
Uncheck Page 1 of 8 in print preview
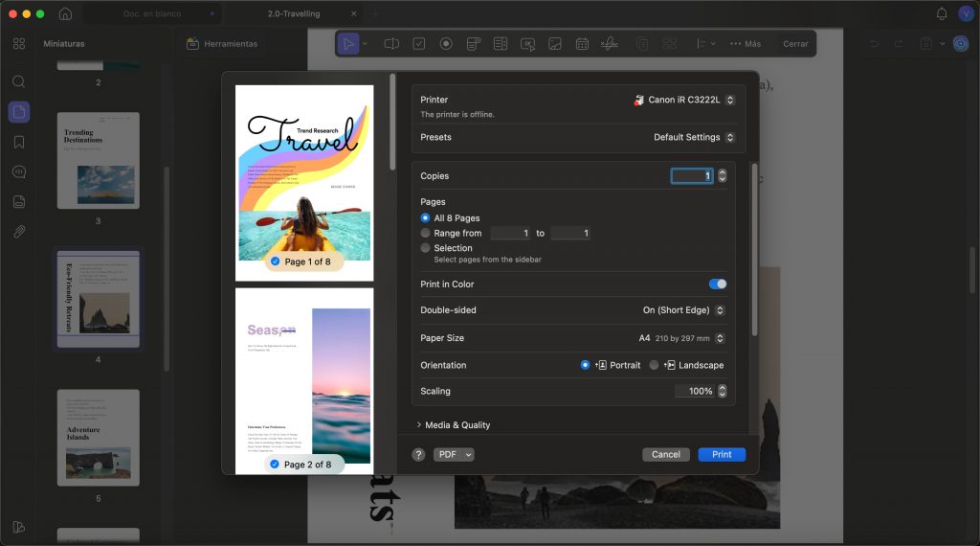click(x=275, y=262)
